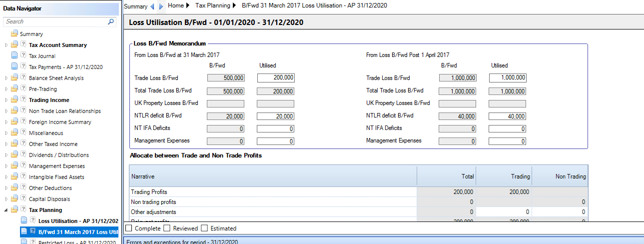Click the Errors and exceptions for period bar
The image size is (644, 244).
coord(383,241)
